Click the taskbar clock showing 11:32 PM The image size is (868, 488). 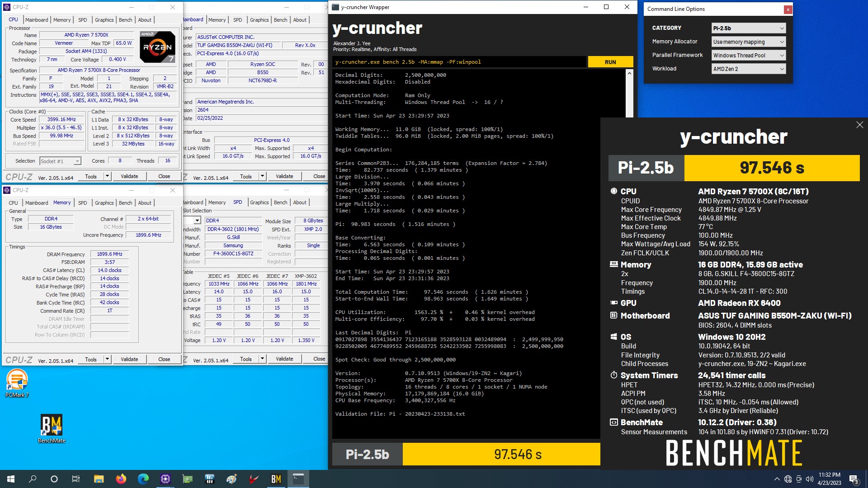click(x=829, y=479)
